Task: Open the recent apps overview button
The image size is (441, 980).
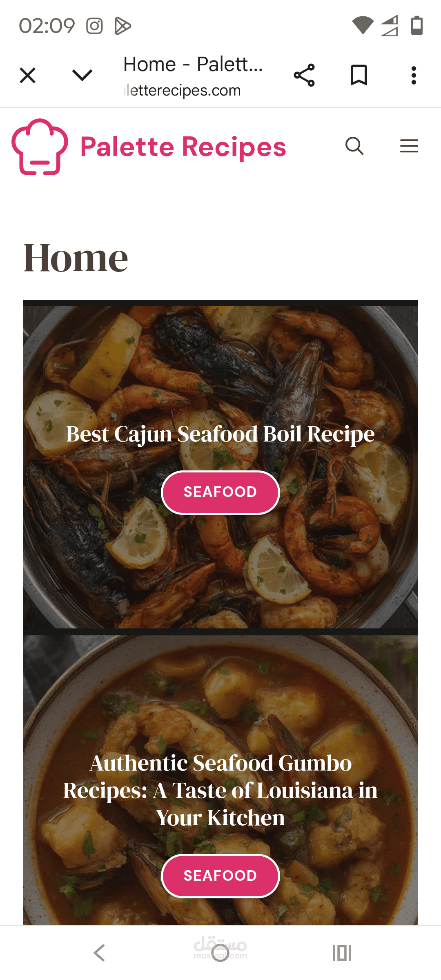Action: [x=342, y=953]
